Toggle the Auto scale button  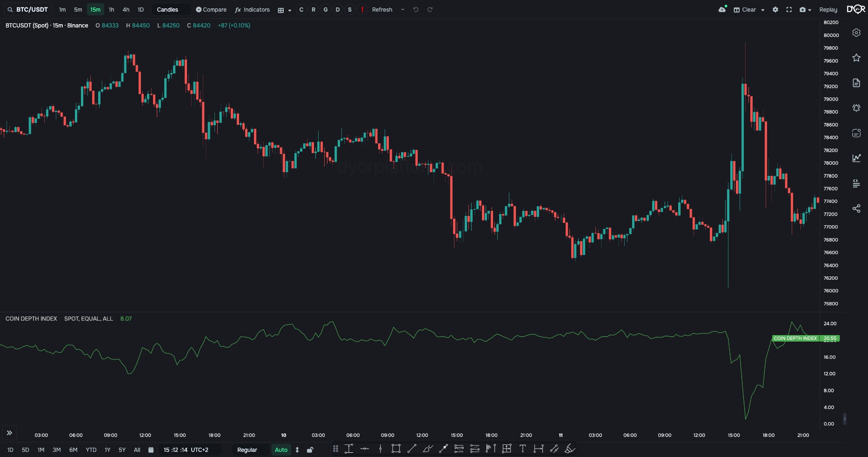pos(281,450)
